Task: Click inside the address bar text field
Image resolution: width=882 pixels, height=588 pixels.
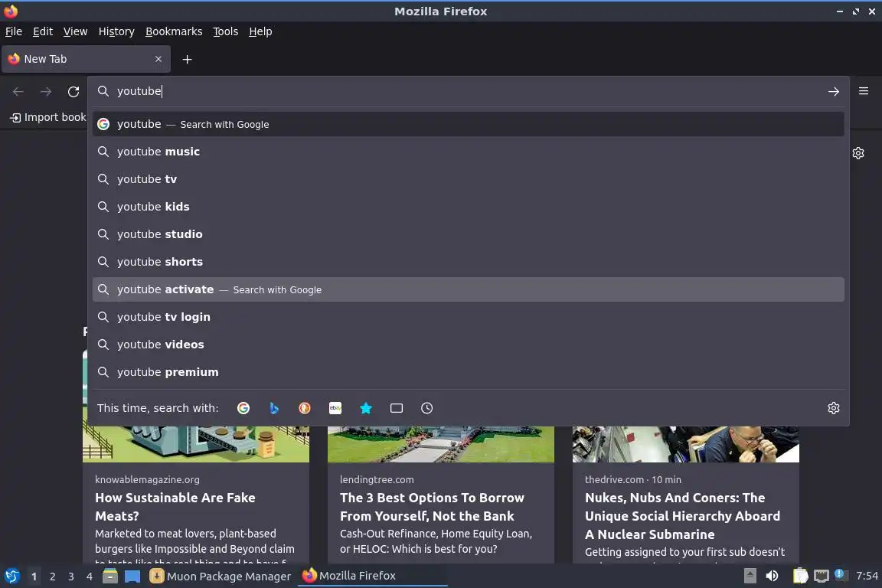Action: click(467, 91)
